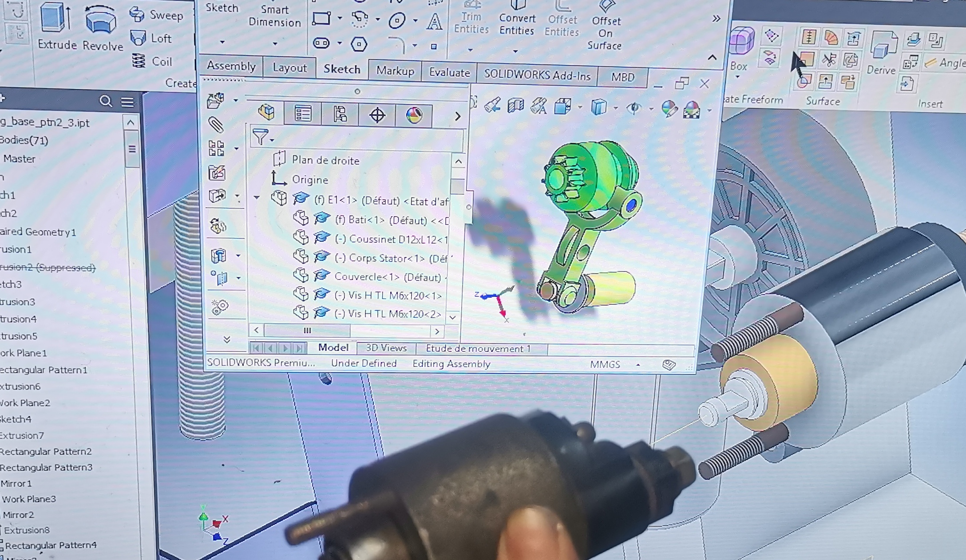966x560 pixels.
Task: Click the Angle tool in Insert panel
Action: click(x=945, y=63)
